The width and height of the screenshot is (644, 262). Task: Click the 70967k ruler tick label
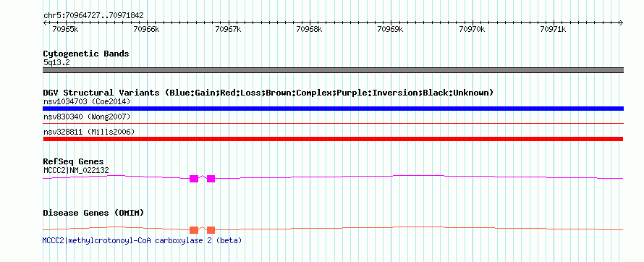pos(229,29)
